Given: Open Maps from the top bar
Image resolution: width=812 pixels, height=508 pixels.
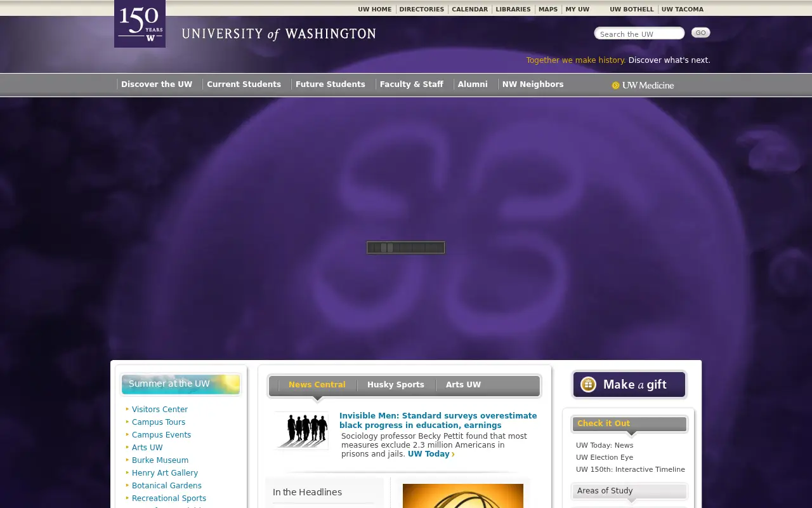Looking at the screenshot, I should (x=548, y=10).
